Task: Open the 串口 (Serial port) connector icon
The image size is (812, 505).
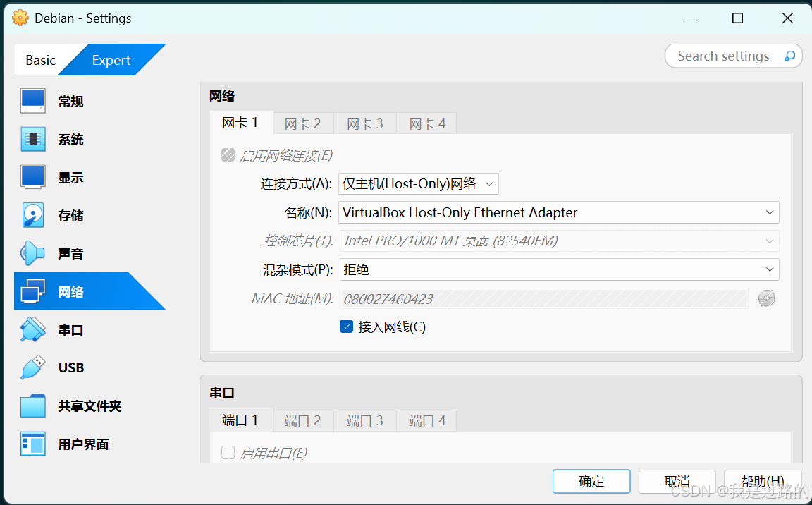Action: (32, 329)
